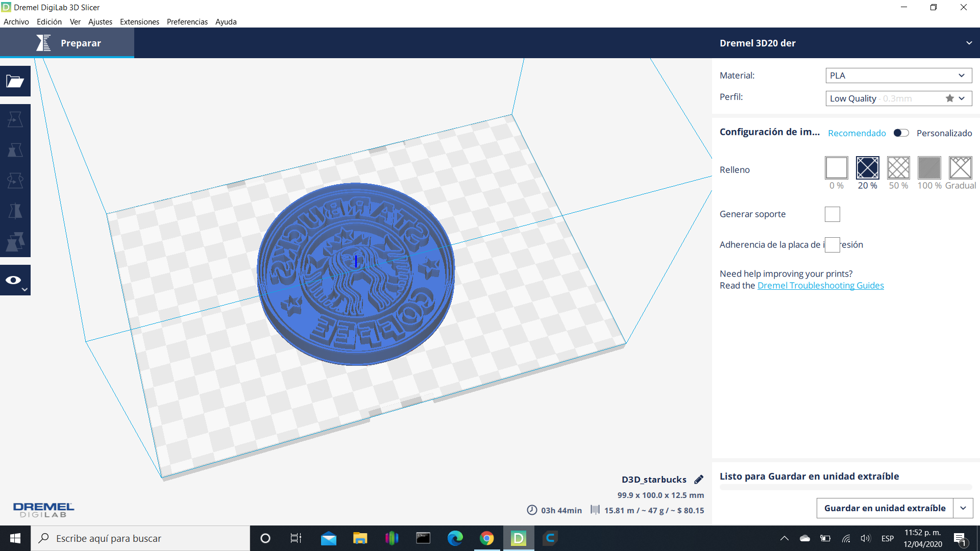Screen dimensions: 980x551
Task: Open Cortana circle icon in taskbar
Action: click(265, 538)
